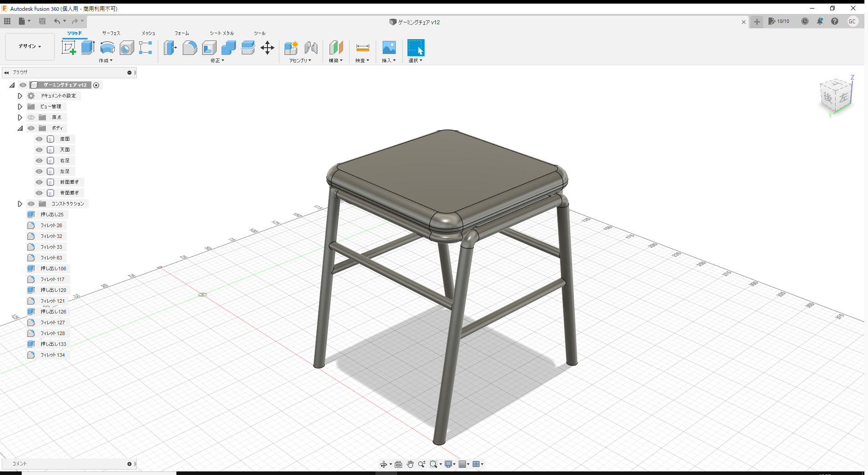Expand the ドキュメントの設定 tree node
This screenshot has height=475, width=868.
click(20, 96)
